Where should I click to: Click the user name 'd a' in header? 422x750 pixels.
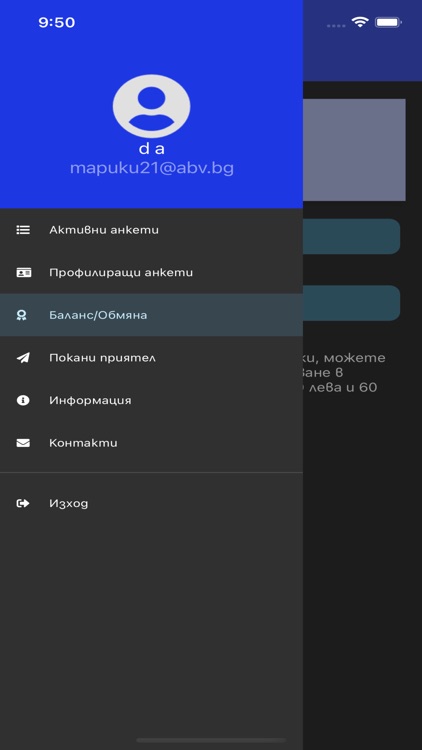tap(152, 149)
